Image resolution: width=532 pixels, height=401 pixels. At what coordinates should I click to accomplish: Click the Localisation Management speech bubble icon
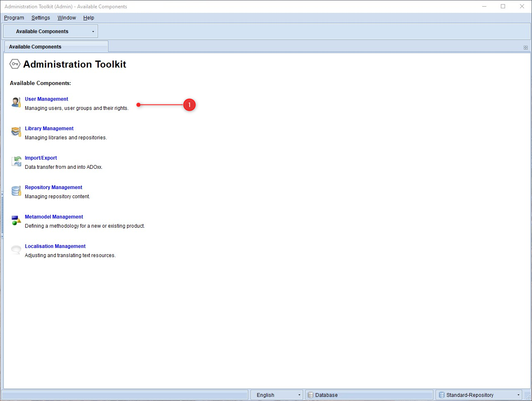(16, 250)
